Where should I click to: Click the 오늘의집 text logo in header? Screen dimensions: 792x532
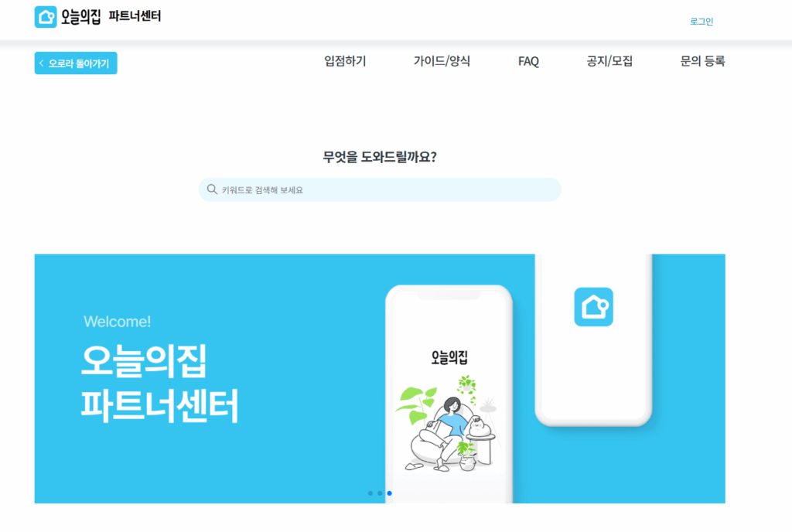click(x=80, y=17)
